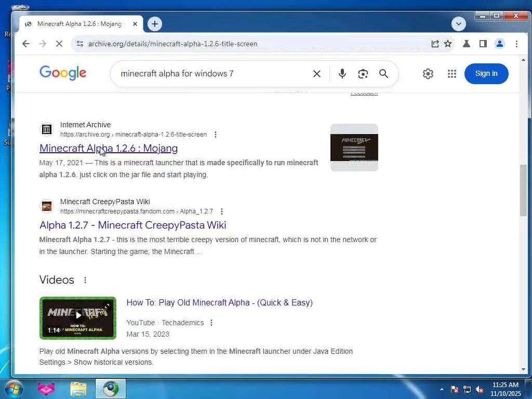Open the muted volume tray icon
The width and height of the screenshot is (532, 399).
point(480,389)
